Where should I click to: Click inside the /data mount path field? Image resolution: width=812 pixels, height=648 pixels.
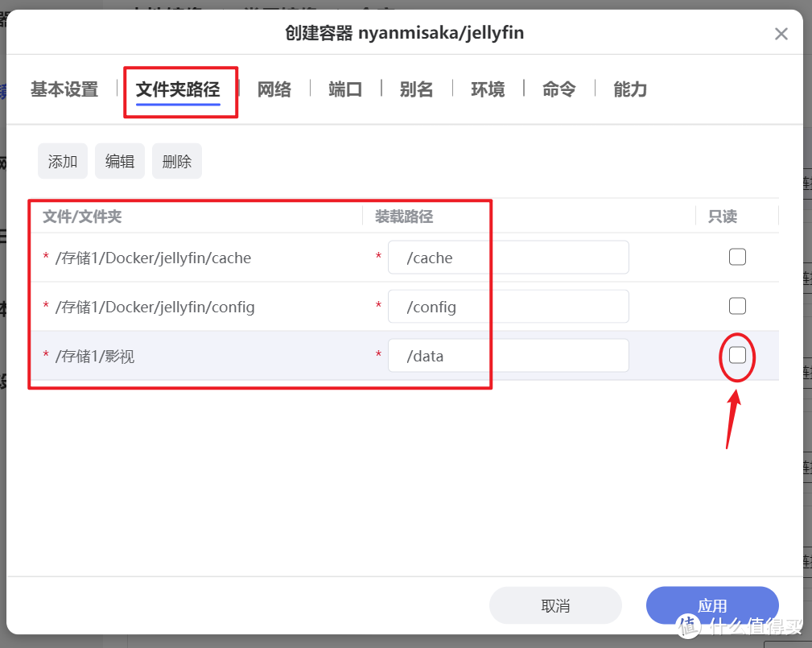pyautogui.click(x=507, y=355)
